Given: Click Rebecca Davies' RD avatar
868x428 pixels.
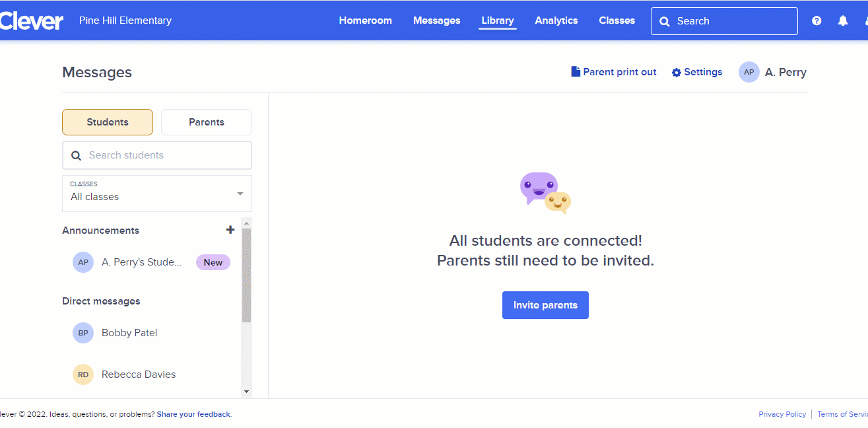Looking at the screenshot, I should tap(83, 374).
